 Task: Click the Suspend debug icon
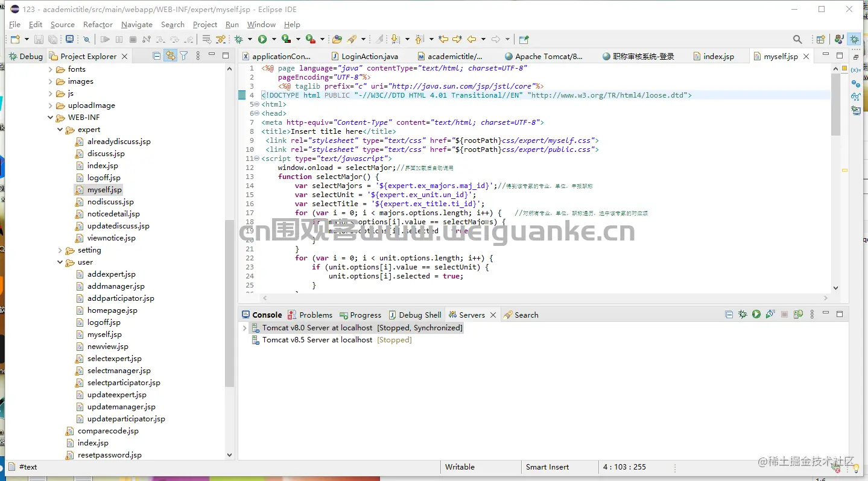pos(119,39)
